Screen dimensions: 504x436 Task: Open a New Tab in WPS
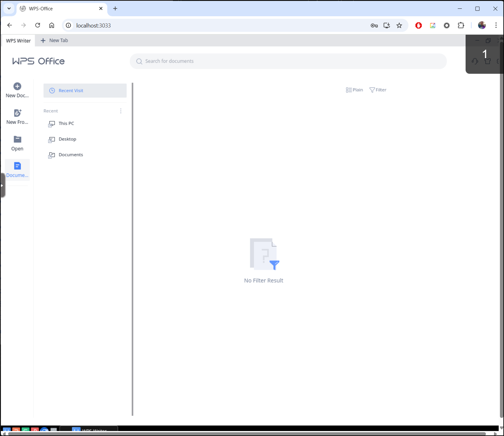tap(54, 41)
